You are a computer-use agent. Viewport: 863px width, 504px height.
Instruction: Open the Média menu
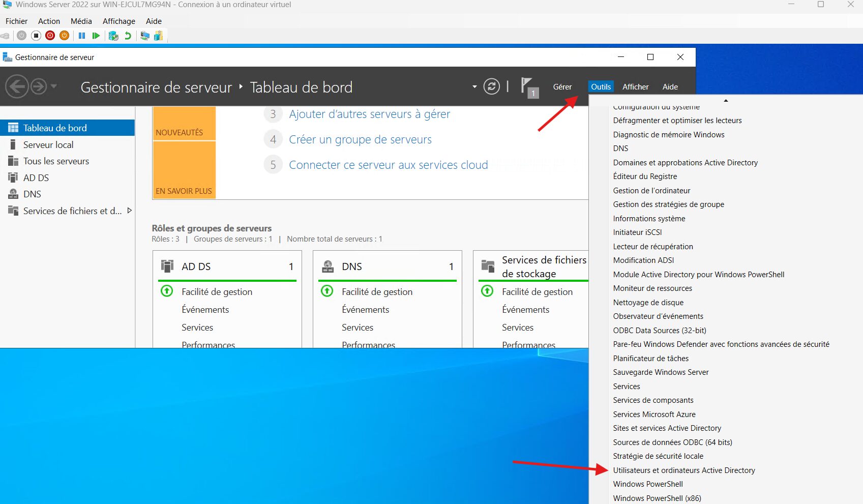81,21
